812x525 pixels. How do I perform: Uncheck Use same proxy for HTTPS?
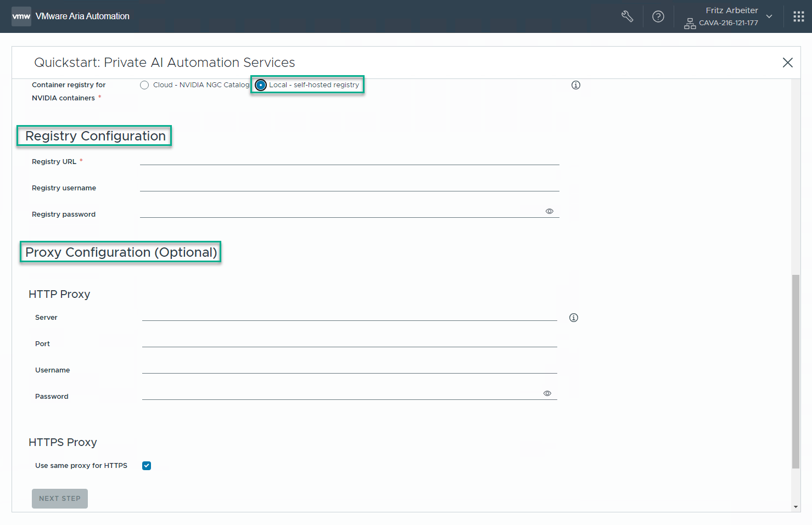(x=147, y=466)
